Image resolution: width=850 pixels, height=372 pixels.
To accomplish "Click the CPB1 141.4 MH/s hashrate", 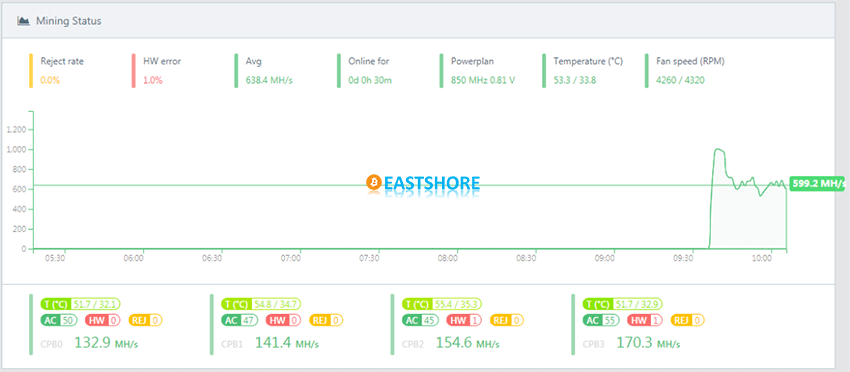I will 287,342.
